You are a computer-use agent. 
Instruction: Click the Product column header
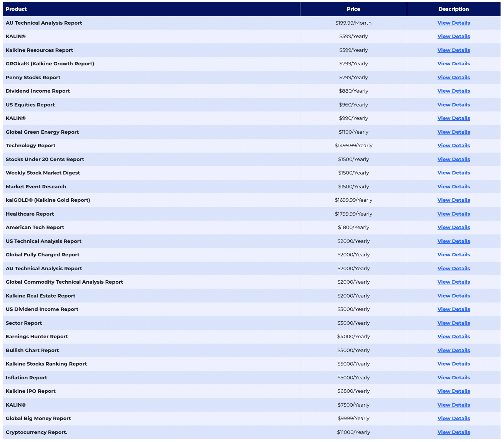[x=151, y=9]
